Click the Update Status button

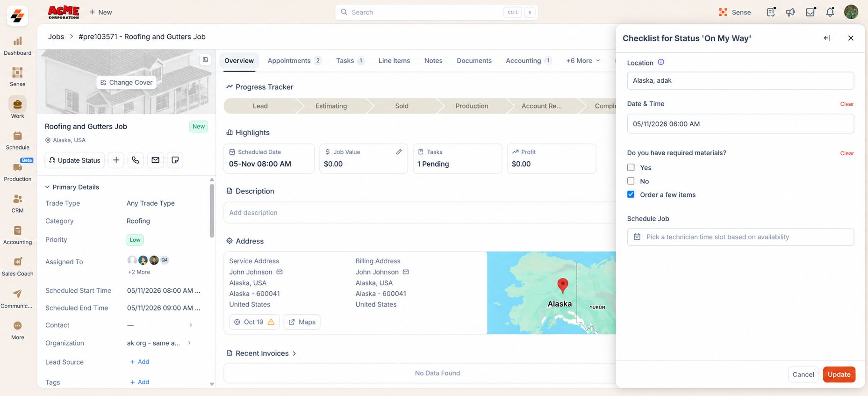[75, 160]
